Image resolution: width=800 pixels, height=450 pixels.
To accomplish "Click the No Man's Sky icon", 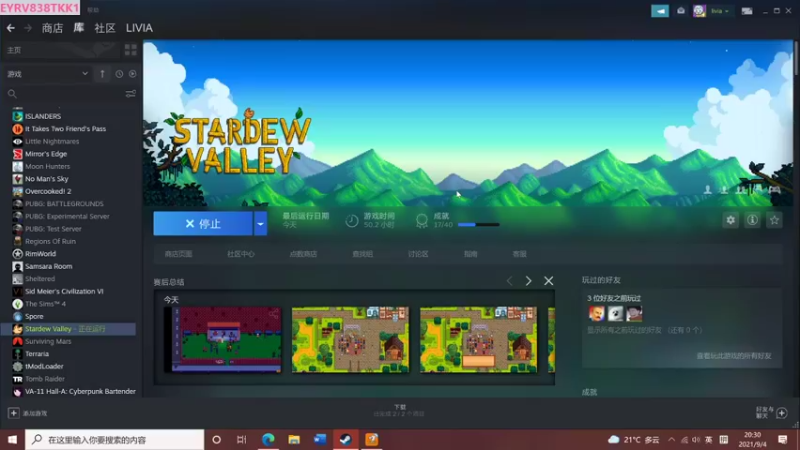I will pyautogui.click(x=17, y=179).
